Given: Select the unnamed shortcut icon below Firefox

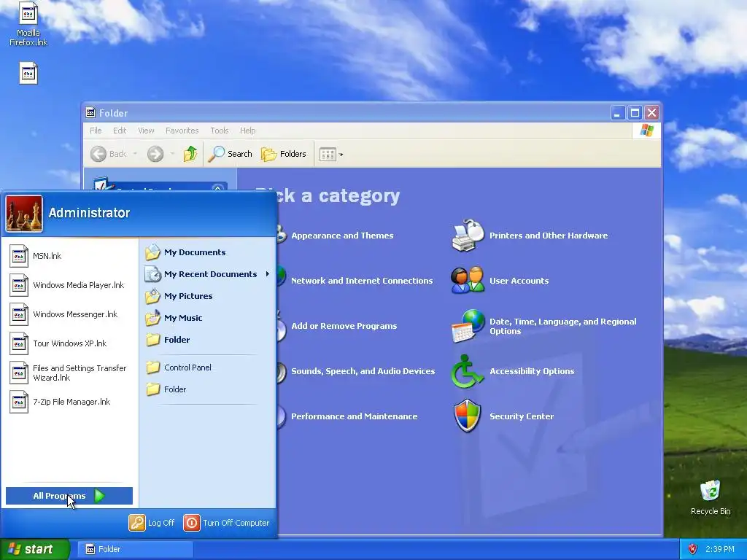Looking at the screenshot, I should pyautogui.click(x=28, y=74).
